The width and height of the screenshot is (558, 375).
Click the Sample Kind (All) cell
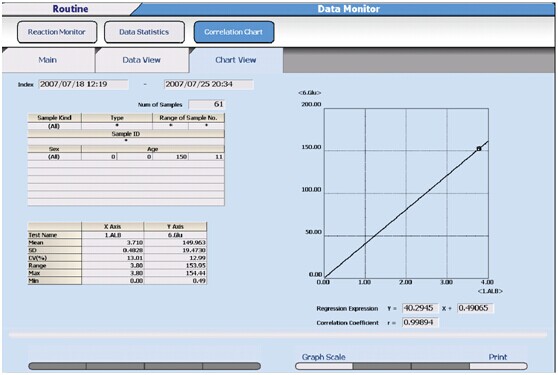[54, 126]
